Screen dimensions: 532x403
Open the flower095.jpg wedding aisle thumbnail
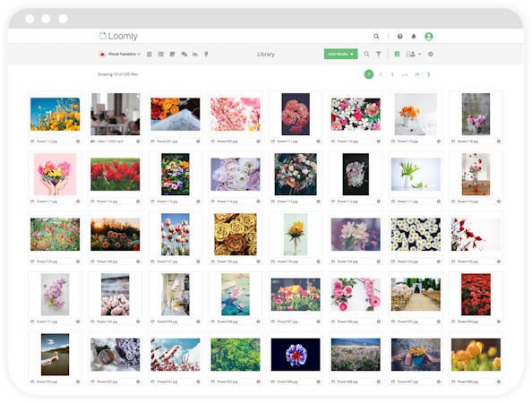point(416,295)
